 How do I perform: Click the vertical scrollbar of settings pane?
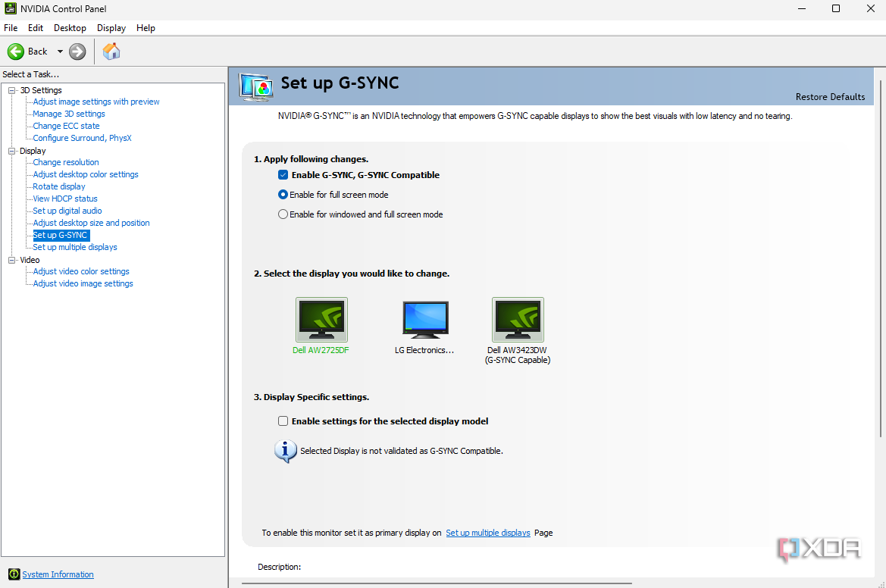880,258
